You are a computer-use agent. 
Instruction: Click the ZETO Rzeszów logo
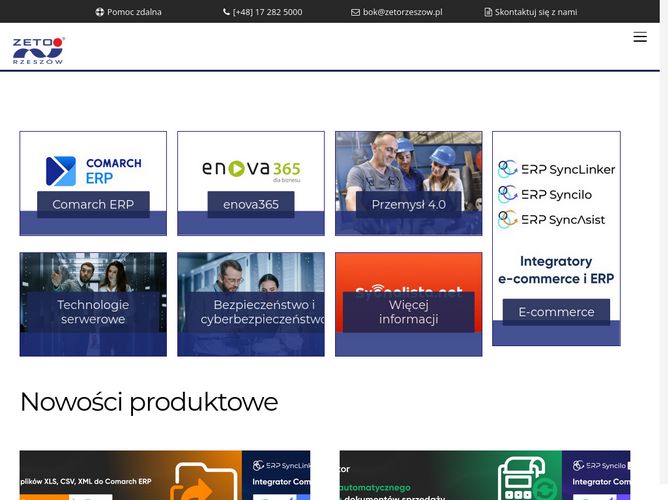coord(38,51)
